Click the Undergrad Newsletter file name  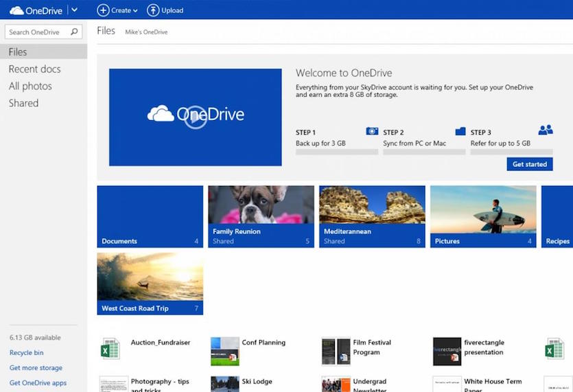coord(370,386)
